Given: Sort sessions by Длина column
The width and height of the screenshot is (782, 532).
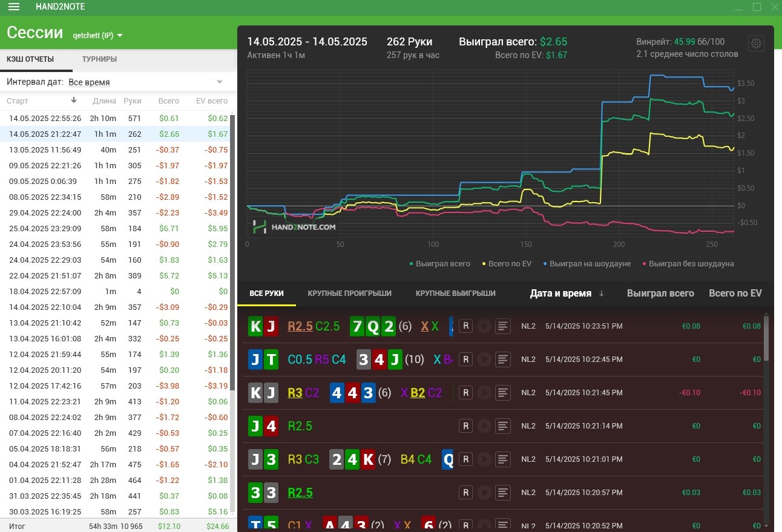Looking at the screenshot, I should pyautogui.click(x=105, y=101).
